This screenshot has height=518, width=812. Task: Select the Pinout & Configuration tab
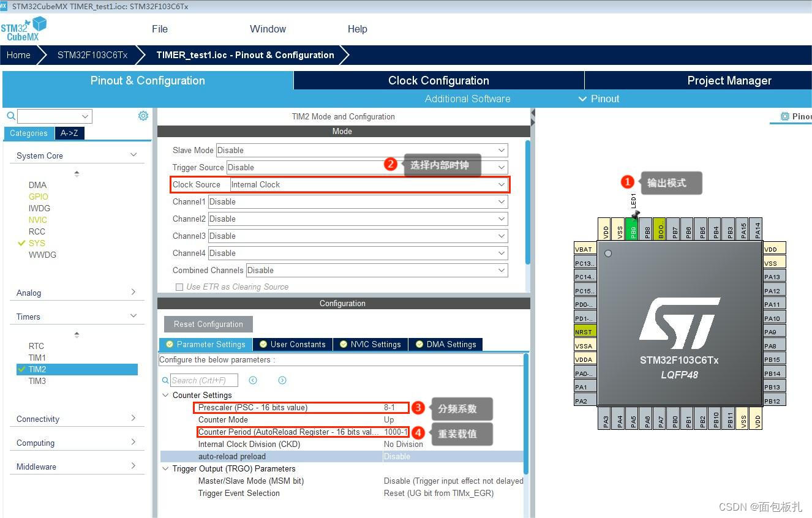[x=148, y=80]
